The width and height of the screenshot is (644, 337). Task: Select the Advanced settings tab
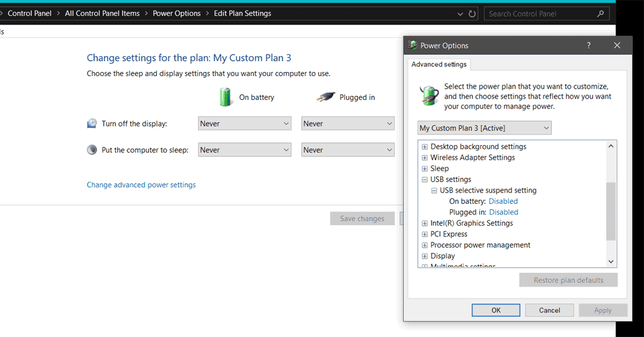click(439, 64)
